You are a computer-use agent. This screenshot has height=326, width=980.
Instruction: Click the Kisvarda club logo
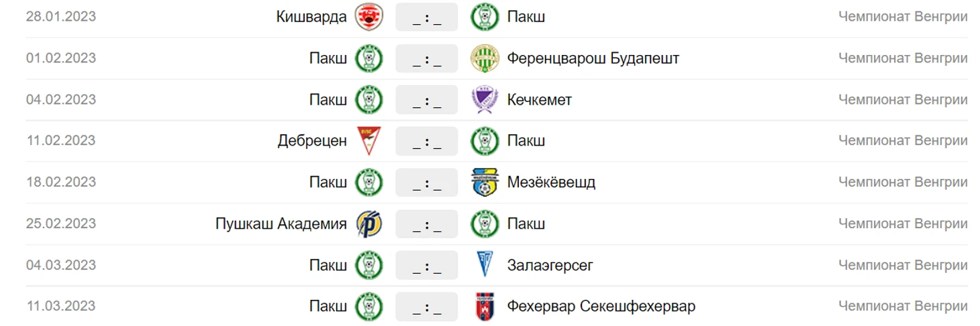(x=369, y=17)
